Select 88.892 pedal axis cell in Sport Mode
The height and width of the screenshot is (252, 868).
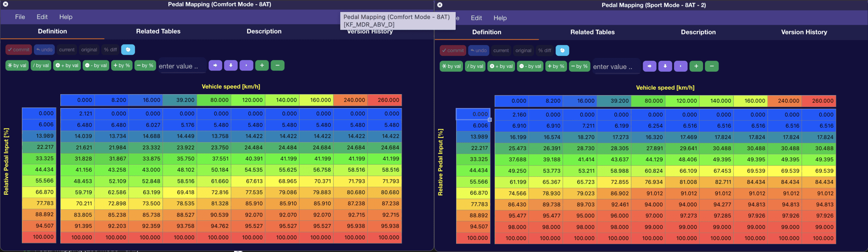(473, 215)
